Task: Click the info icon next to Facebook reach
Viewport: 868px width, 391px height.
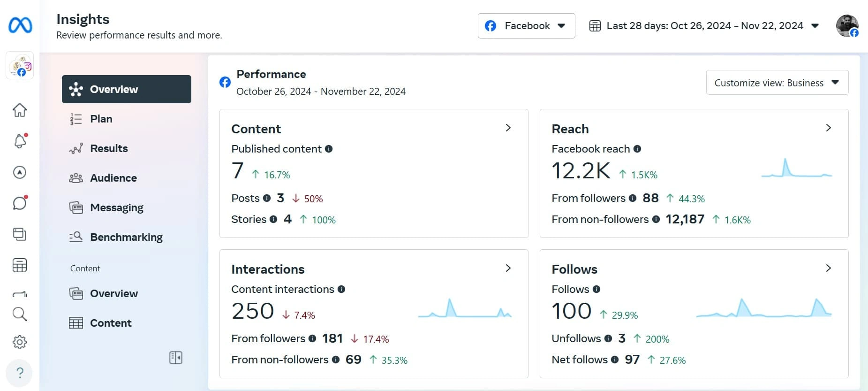Action: point(637,149)
